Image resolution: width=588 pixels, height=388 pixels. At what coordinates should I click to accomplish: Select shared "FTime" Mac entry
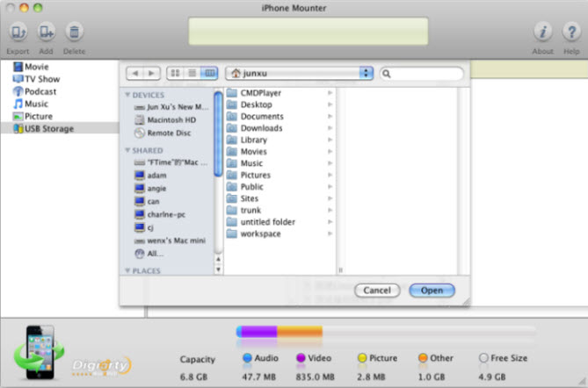pos(171,162)
